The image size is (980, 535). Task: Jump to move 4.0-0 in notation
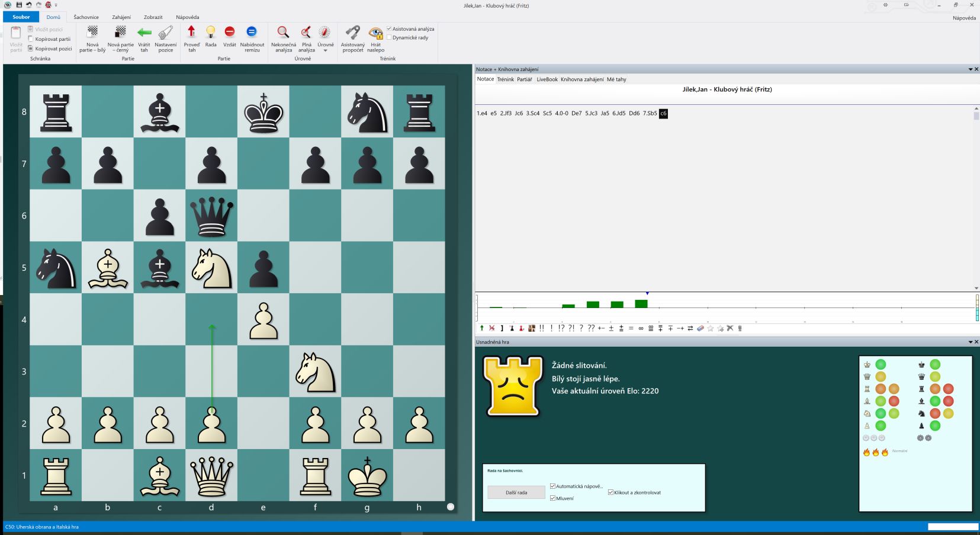pos(561,113)
